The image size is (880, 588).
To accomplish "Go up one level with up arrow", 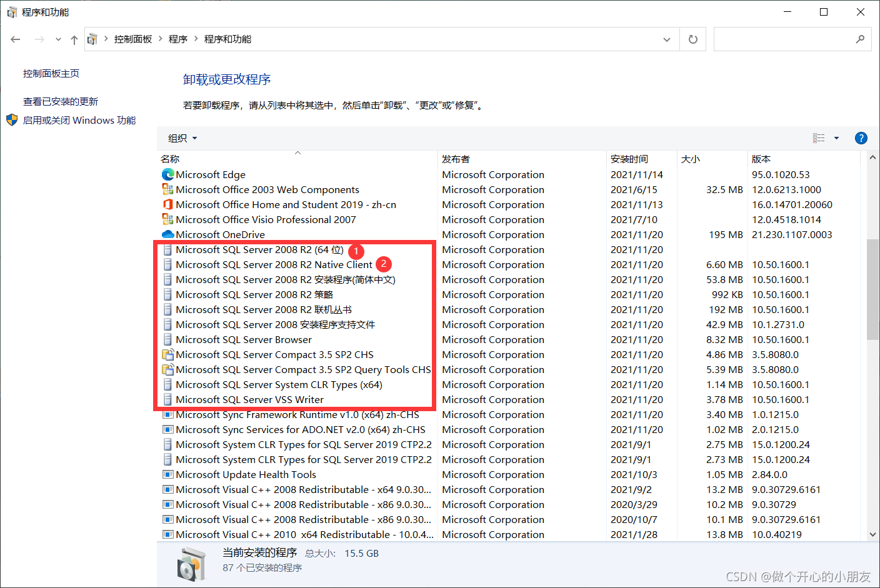I will [x=74, y=39].
